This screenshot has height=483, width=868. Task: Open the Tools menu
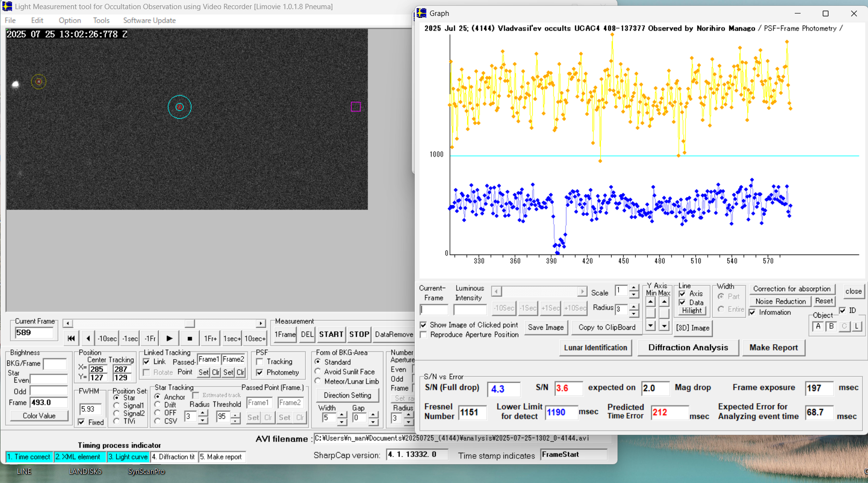(101, 20)
